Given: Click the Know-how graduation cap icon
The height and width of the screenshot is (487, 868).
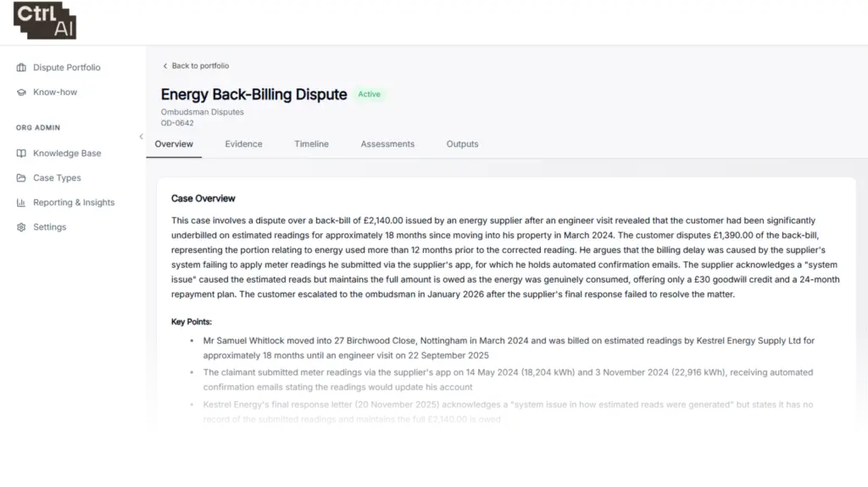Looking at the screenshot, I should [21, 92].
